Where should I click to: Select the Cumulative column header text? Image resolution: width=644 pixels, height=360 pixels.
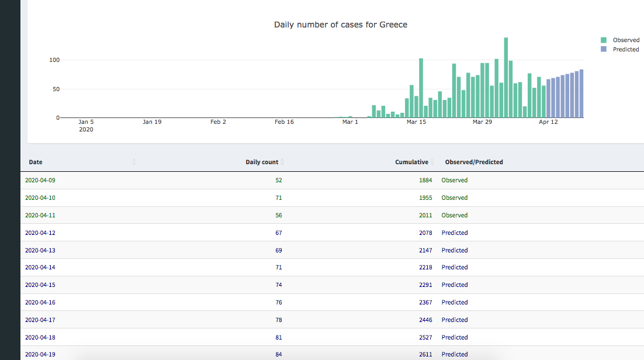click(x=411, y=162)
